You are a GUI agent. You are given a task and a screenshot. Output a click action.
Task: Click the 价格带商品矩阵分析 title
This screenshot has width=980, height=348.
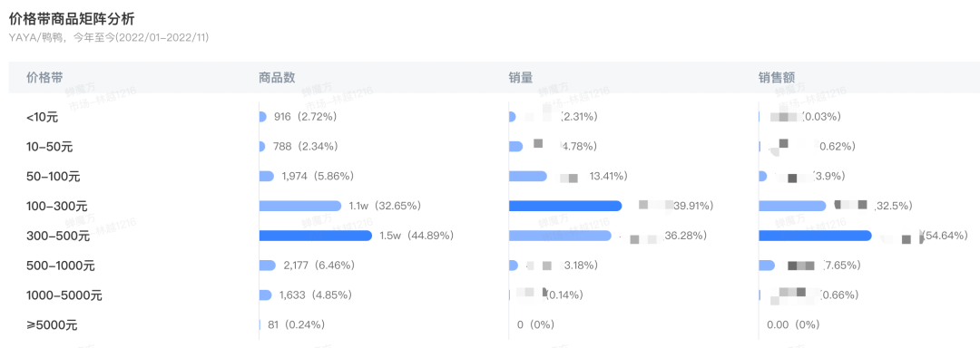click(x=72, y=19)
